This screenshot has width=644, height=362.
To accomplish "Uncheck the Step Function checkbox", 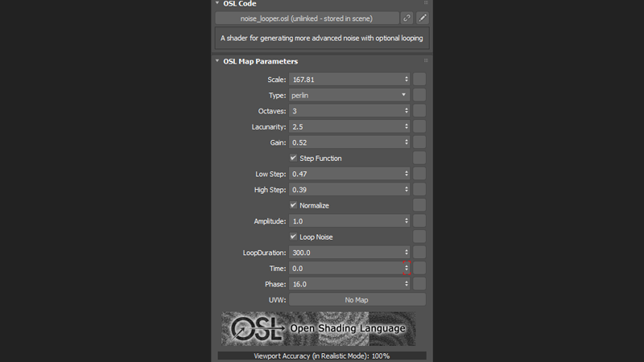I will [x=293, y=158].
